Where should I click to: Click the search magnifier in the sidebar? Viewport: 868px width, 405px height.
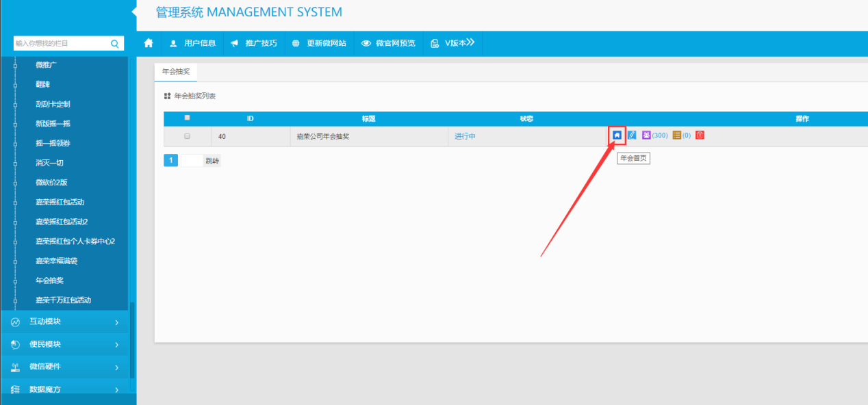115,44
